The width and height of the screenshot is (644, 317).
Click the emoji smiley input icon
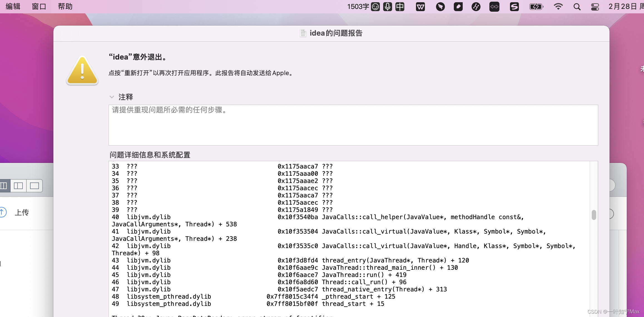pyautogui.click(x=375, y=7)
